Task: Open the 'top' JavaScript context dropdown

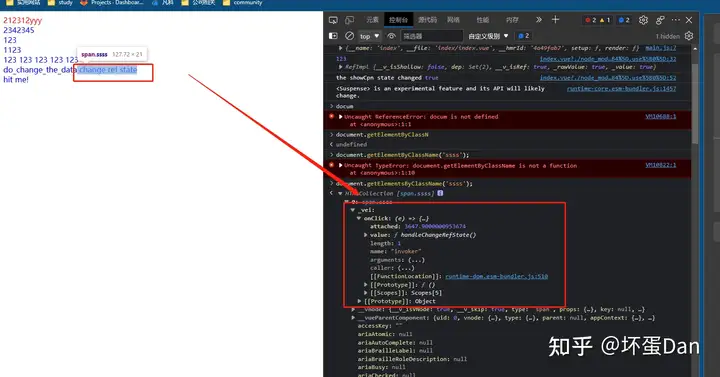Action: (x=369, y=36)
